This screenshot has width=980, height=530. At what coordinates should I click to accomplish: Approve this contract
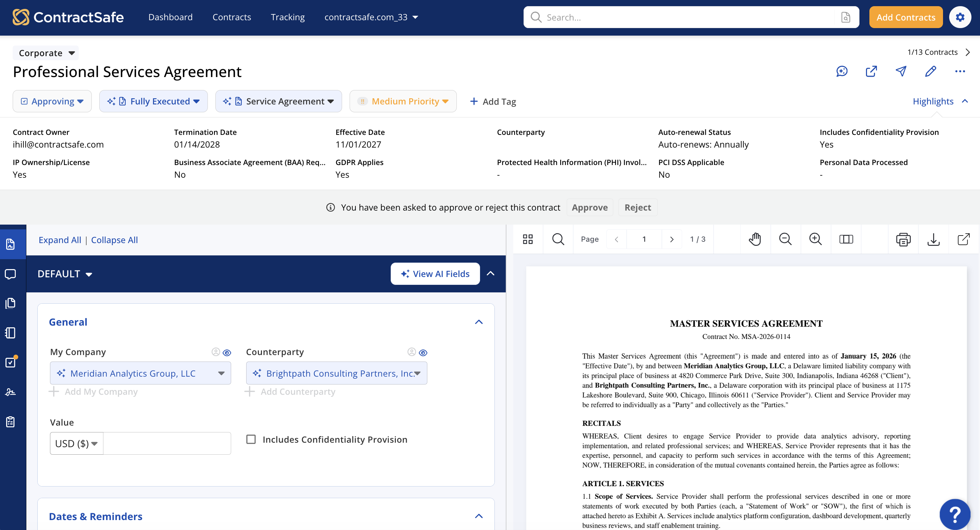pyautogui.click(x=589, y=207)
